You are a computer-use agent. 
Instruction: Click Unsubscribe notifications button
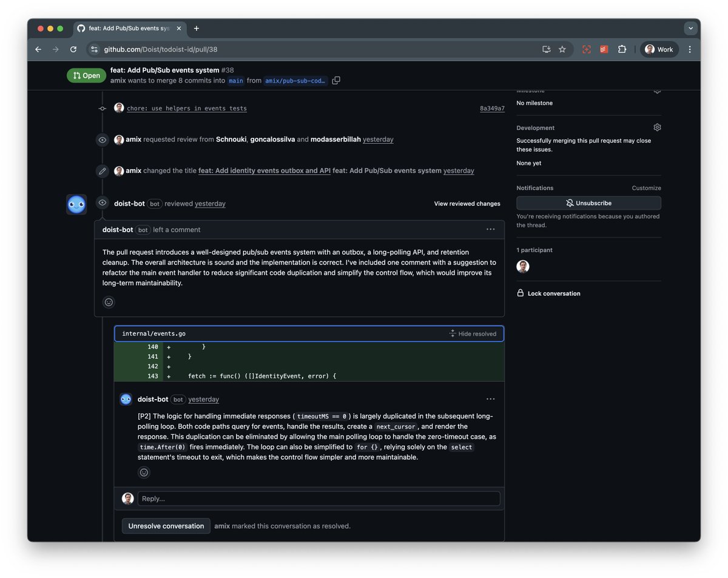pos(588,203)
